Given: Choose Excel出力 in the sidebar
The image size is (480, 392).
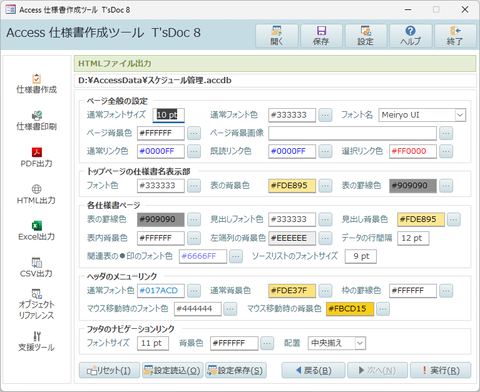Looking at the screenshot, I should click(x=37, y=231).
